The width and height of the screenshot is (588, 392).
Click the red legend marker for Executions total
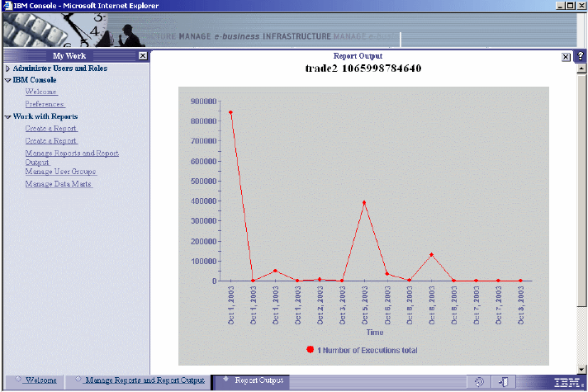click(311, 350)
